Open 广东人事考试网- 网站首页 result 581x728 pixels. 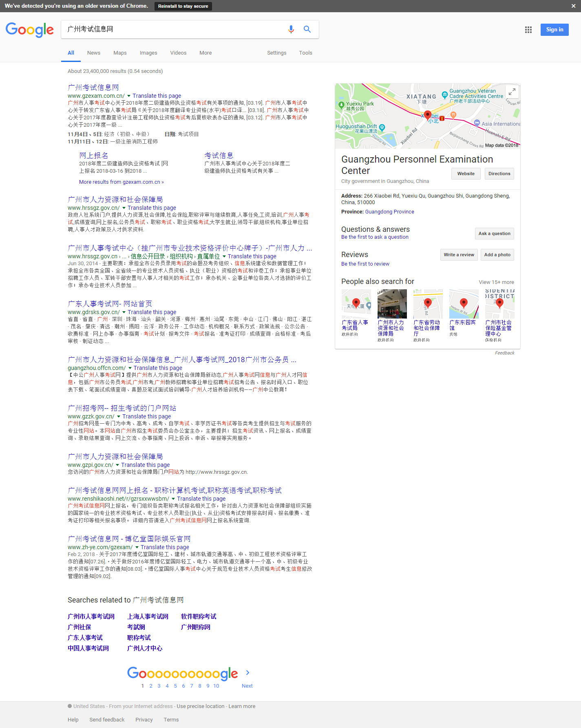[110, 304]
